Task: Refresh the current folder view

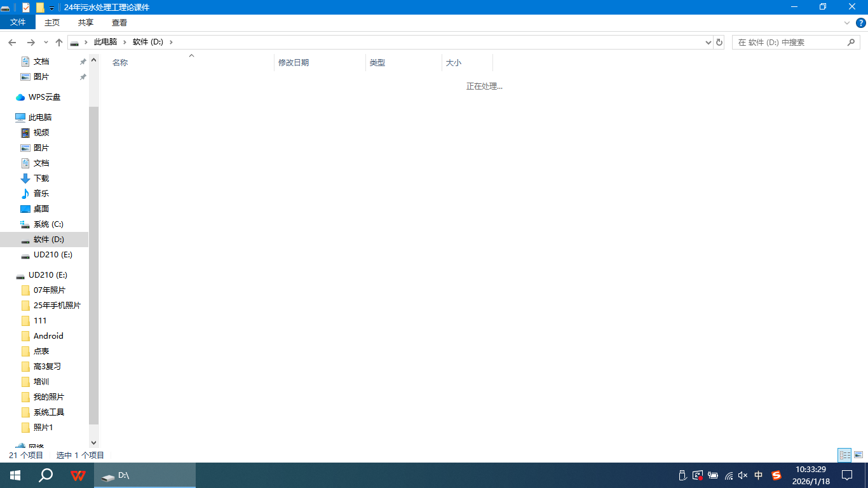Action: 719,43
